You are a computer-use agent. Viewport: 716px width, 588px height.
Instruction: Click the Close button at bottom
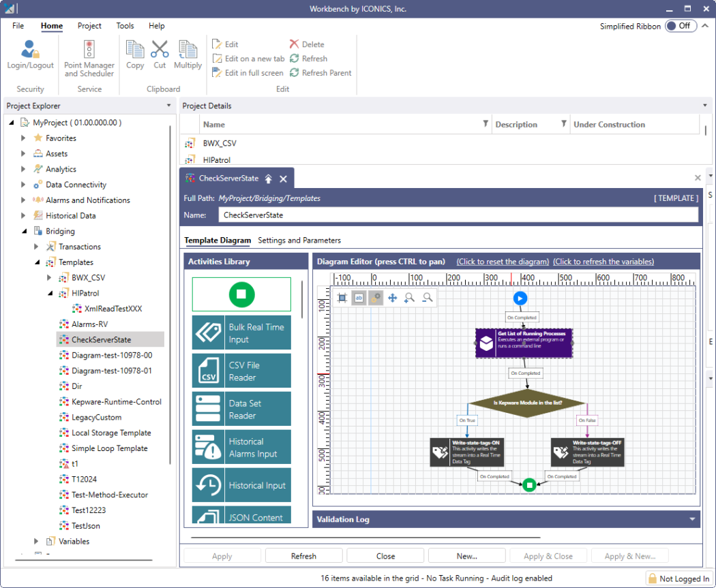[x=385, y=556]
